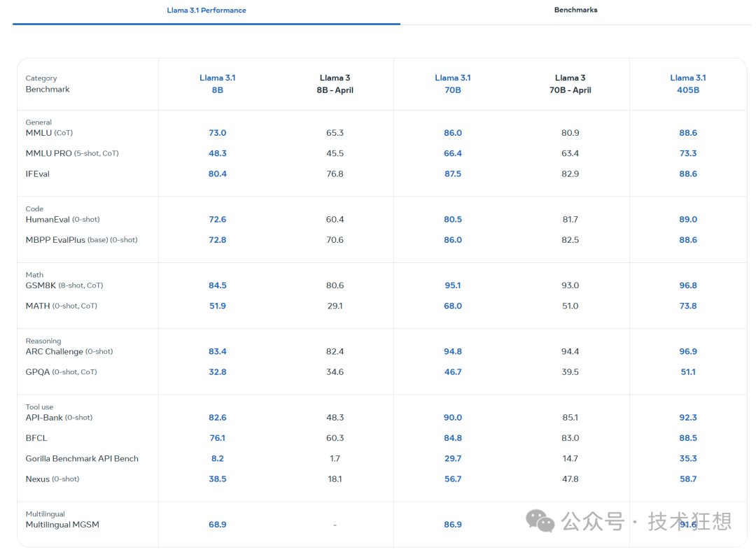
Task: Click GSM8K score 95.1 for Llama 3.1 70B
Action: click(453, 285)
